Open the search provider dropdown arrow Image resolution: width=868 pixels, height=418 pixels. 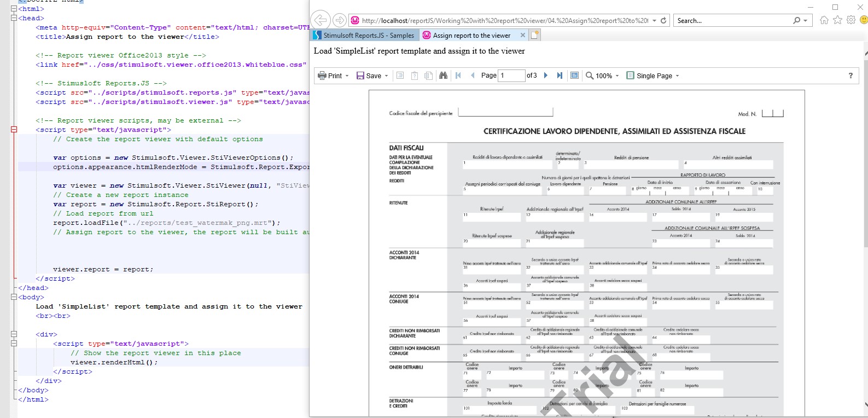[x=805, y=21]
